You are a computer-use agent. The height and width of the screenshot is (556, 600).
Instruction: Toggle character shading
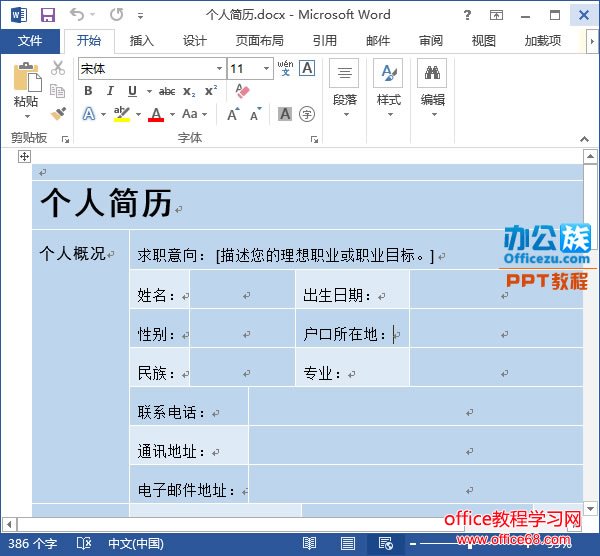pos(285,114)
